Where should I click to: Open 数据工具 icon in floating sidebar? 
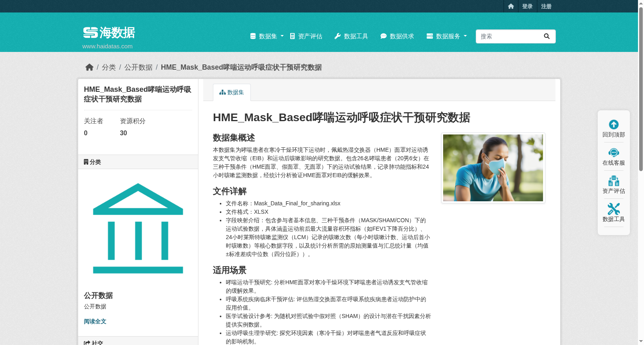coord(614,209)
